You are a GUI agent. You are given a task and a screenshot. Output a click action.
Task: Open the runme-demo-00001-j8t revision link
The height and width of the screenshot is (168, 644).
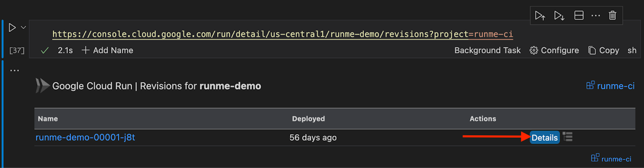(x=85, y=137)
